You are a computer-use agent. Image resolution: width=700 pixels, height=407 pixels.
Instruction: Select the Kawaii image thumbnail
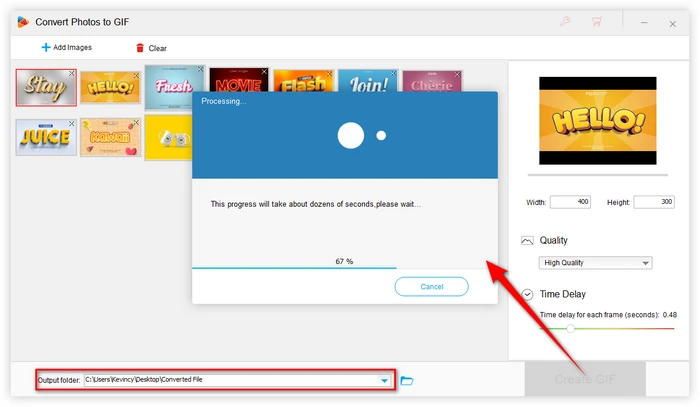tap(110, 137)
